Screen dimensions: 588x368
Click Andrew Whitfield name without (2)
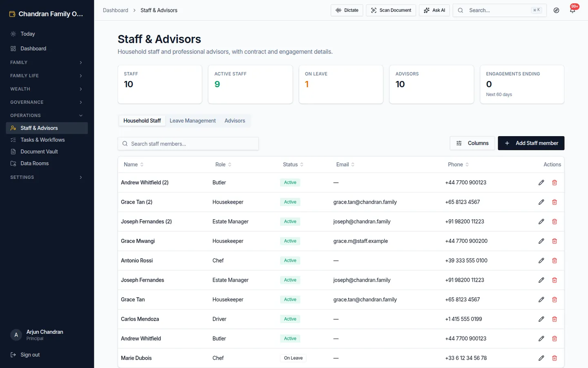[x=141, y=339]
